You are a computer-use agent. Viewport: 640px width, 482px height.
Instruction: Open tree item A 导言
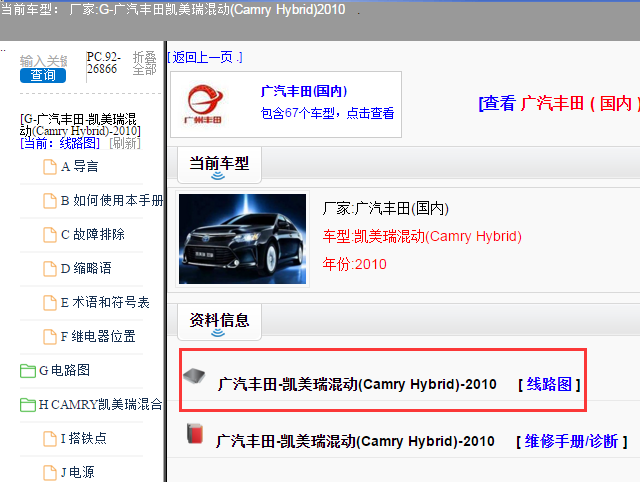tap(80, 167)
